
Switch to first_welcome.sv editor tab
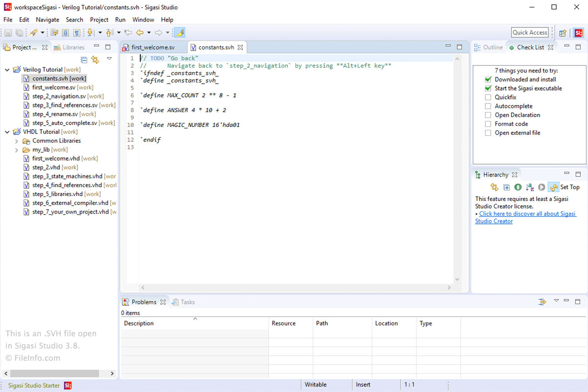tap(153, 48)
